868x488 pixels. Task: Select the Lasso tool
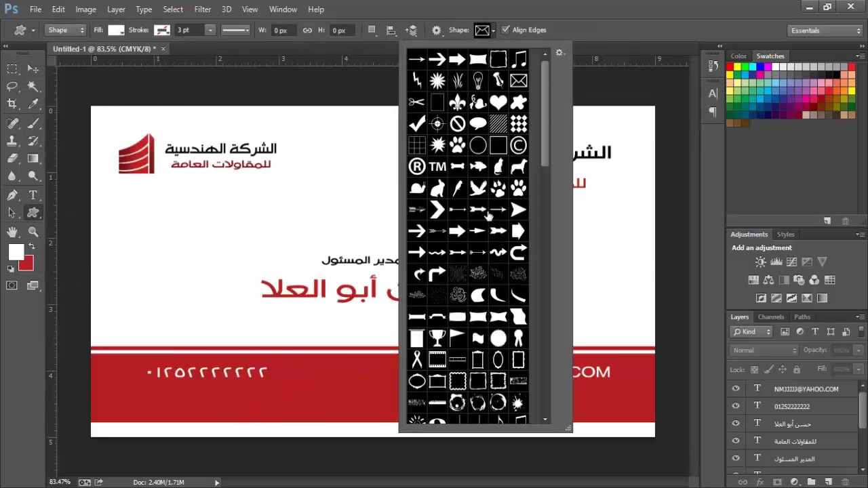tap(12, 86)
